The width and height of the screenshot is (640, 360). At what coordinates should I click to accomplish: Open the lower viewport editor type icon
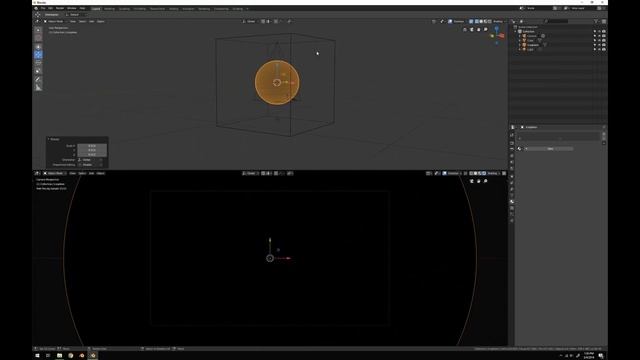(x=37, y=173)
